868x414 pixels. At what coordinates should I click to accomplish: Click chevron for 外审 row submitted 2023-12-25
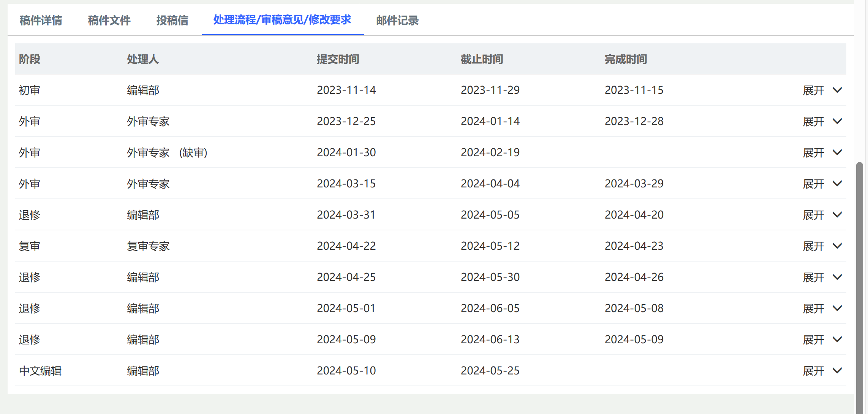tap(837, 121)
